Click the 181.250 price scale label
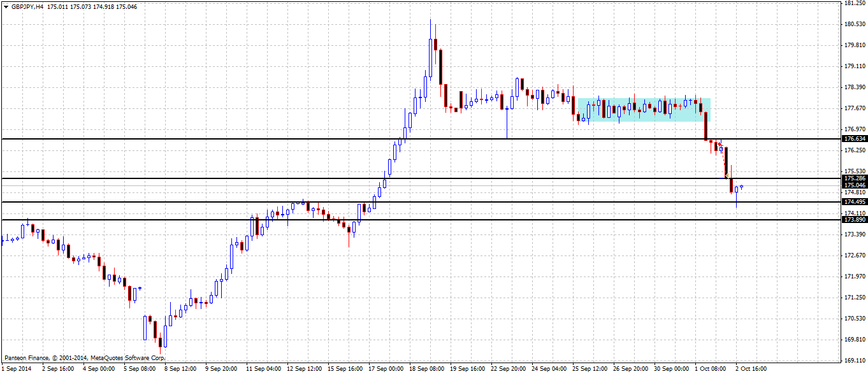The width and height of the screenshot is (868, 374). (x=853, y=3)
